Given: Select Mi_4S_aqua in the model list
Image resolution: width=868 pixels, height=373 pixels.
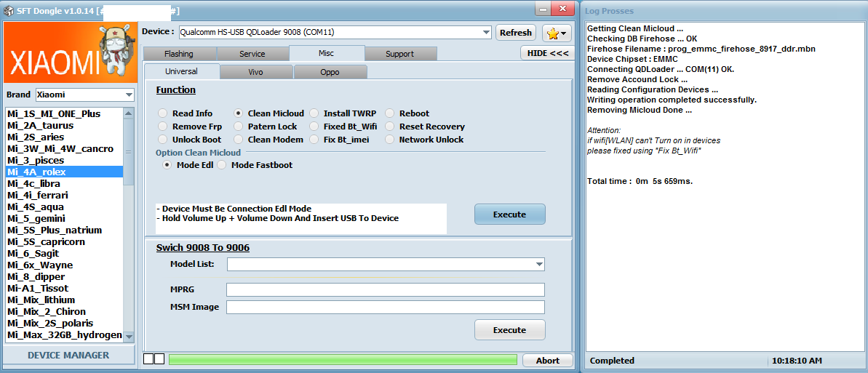Looking at the screenshot, I should pyautogui.click(x=64, y=207).
